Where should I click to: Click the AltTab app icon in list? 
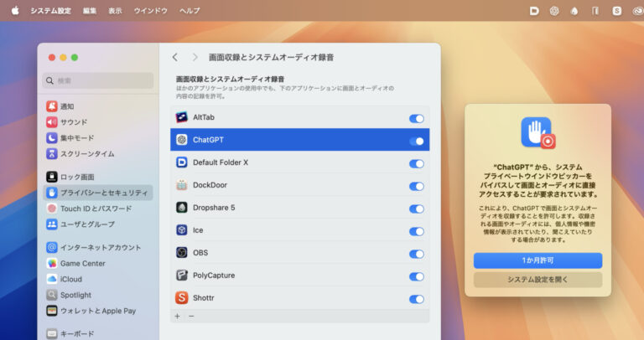(x=181, y=117)
